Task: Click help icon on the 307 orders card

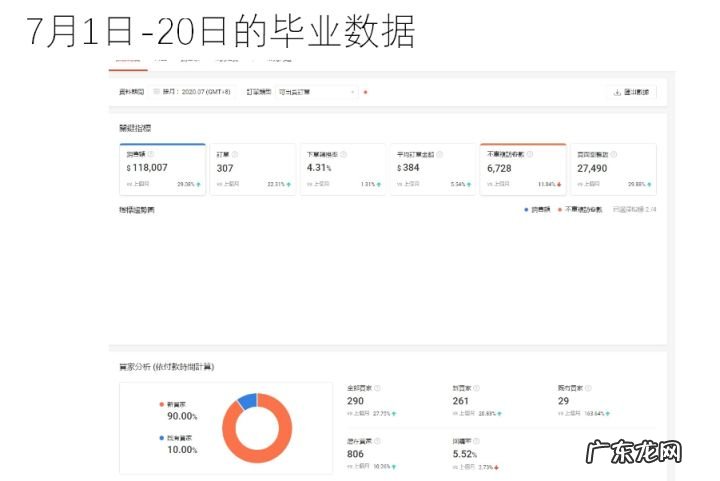Action: pos(235,154)
